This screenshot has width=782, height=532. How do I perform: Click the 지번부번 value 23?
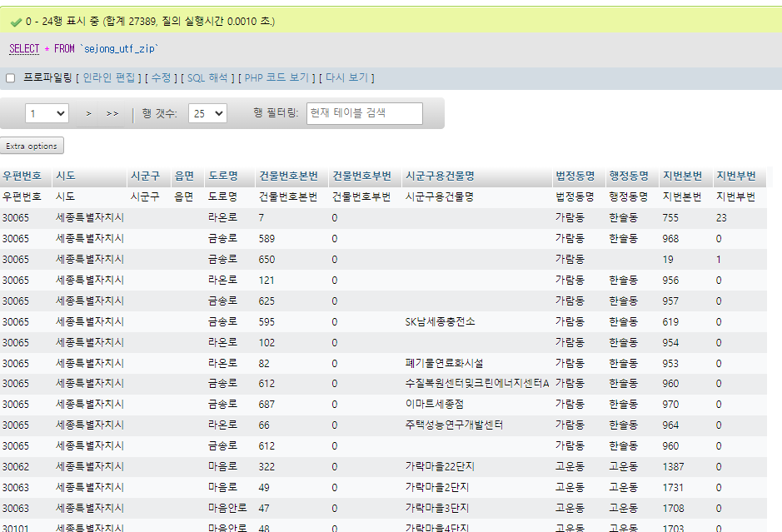coord(721,218)
